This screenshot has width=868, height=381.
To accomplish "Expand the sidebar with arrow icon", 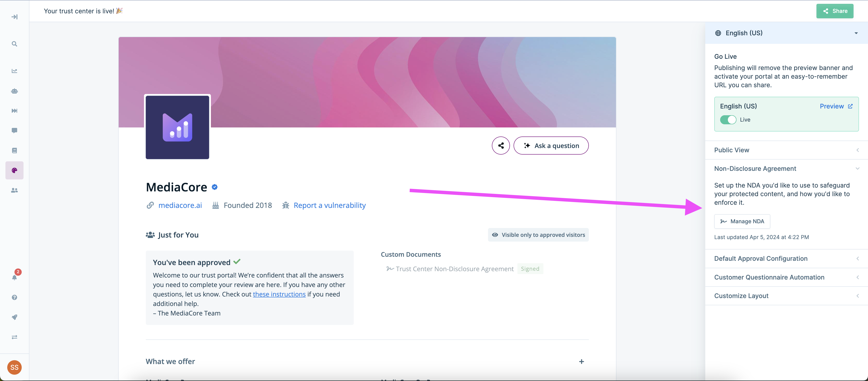I will (x=14, y=17).
